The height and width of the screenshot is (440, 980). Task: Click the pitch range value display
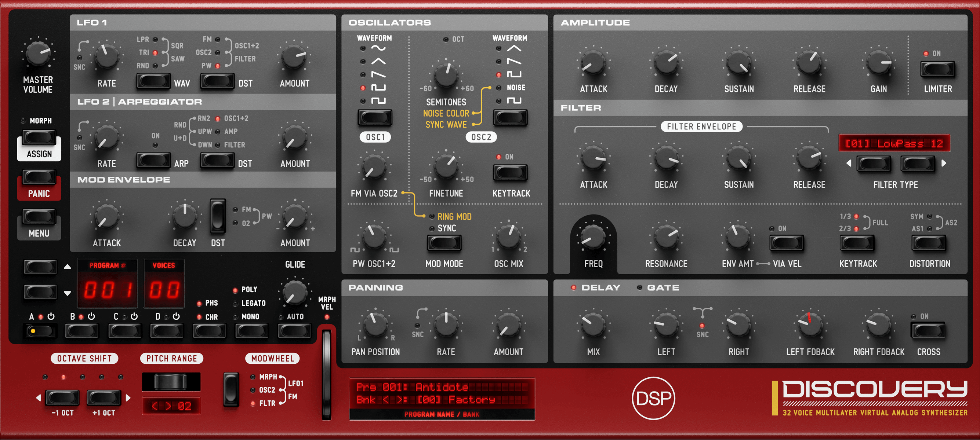pyautogui.click(x=171, y=406)
